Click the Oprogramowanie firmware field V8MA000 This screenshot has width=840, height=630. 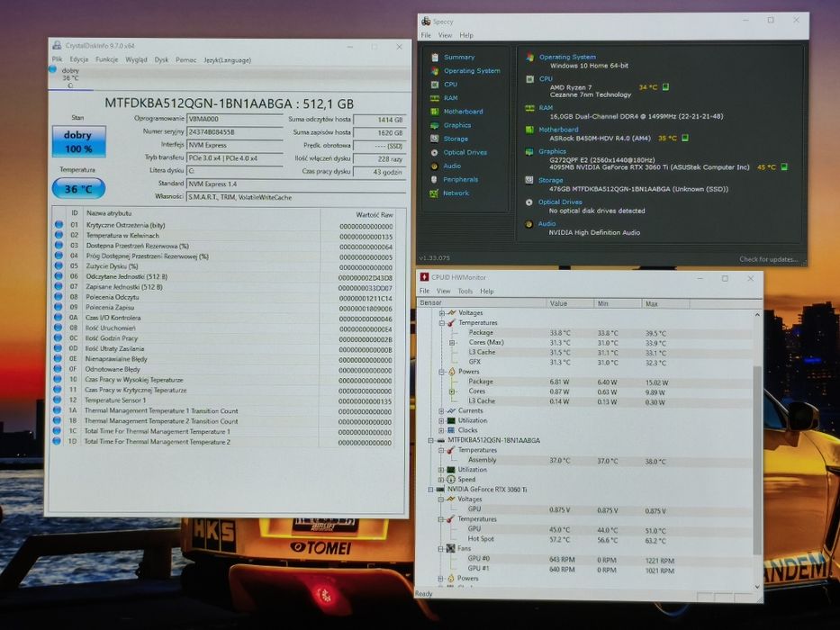tap(235, 119)
